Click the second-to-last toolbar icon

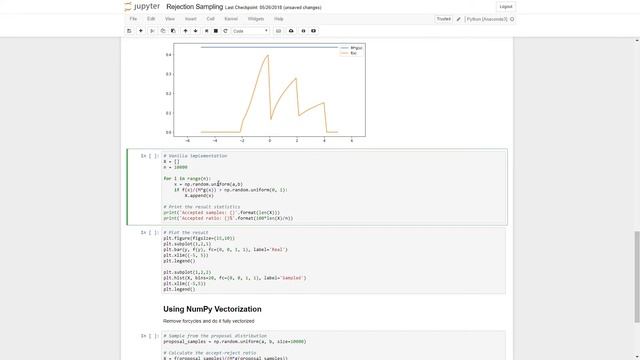(x=303, y=31)
